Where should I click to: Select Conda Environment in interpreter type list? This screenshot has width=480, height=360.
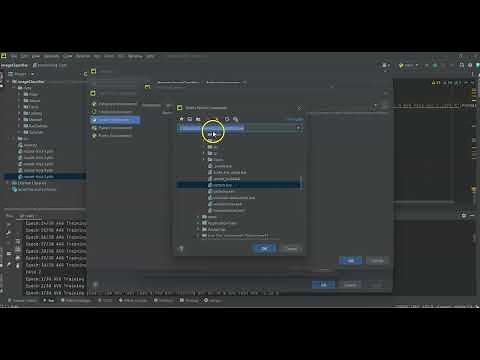(x=115, y=112)
